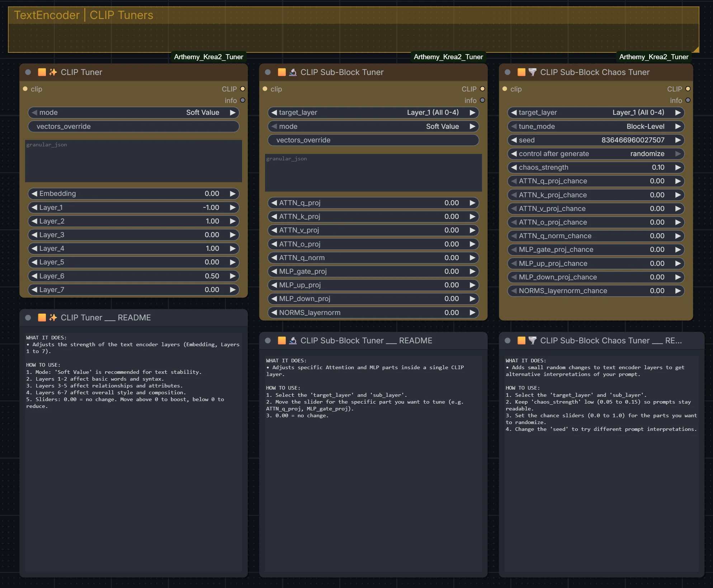
Task: Collapse the CLIP Sub-Block Chaos Tuner node dot
Action: click(x=507, y=72)
